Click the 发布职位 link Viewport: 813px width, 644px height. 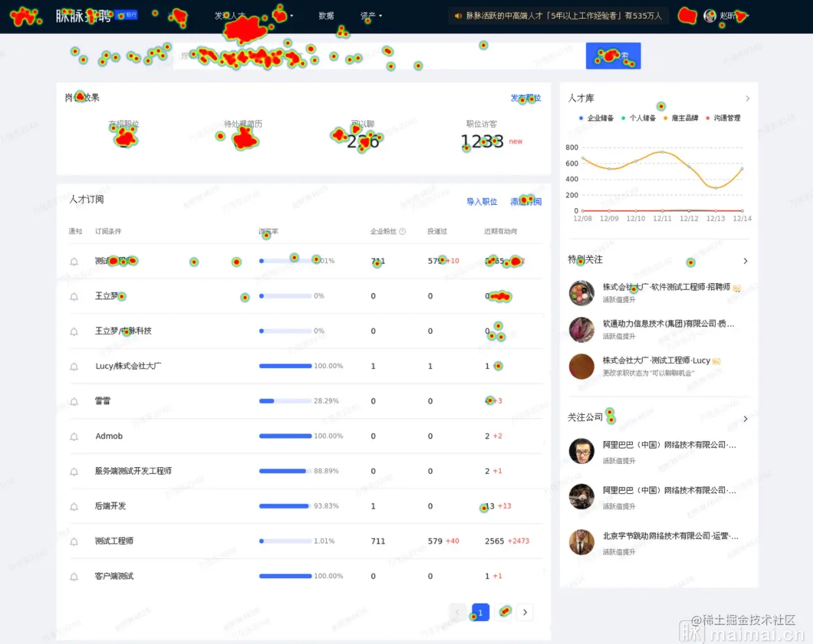point(526,98)
